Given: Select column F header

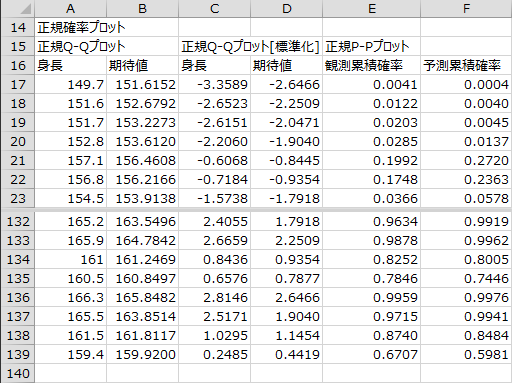Looking at the screenshot, I should 466,8.
